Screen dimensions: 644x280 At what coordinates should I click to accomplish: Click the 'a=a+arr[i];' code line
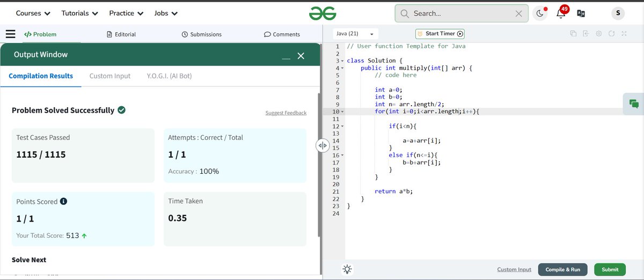pyautogui.click(x=422, y=141)
